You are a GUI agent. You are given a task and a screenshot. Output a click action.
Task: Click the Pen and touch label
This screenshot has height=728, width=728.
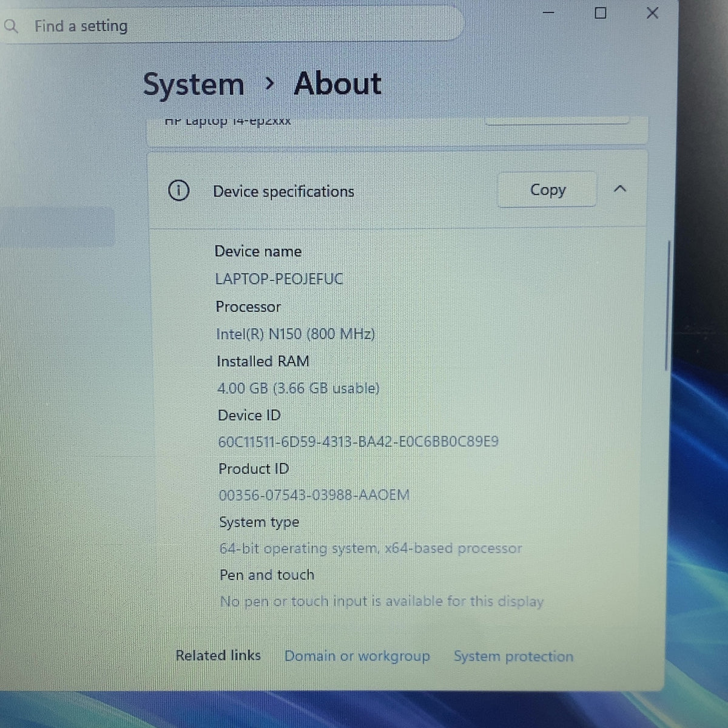[x=267, y=575]
